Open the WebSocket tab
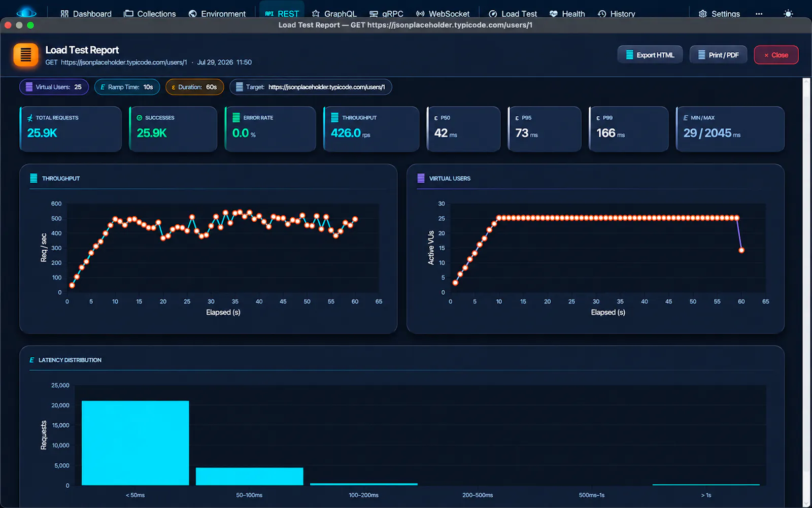812x508 pixels. coord(443,14)
